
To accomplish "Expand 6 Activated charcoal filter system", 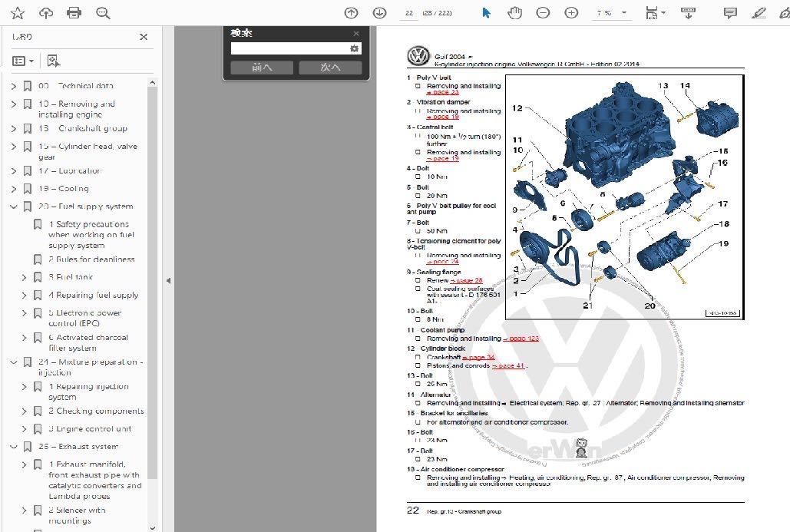I will [x=24, y=338].
